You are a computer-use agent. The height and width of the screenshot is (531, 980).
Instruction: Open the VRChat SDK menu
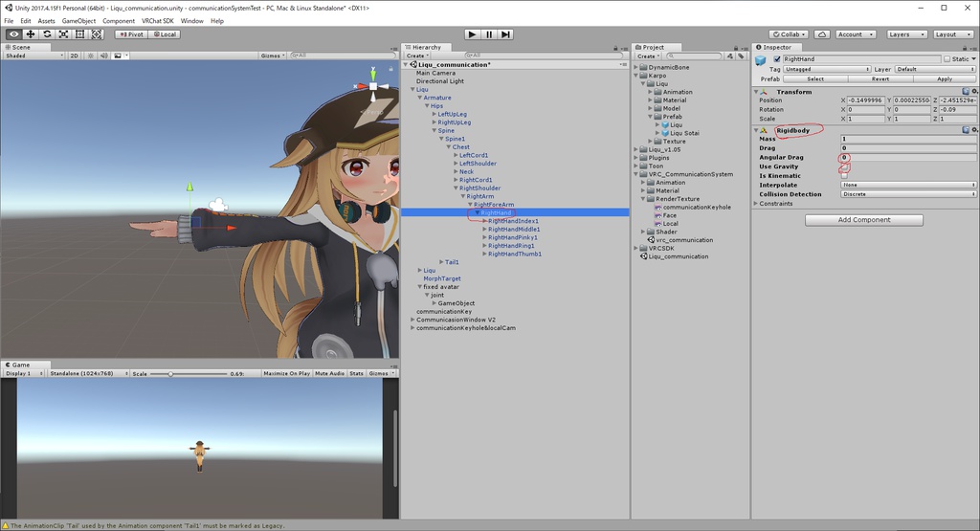pos(158,21)
